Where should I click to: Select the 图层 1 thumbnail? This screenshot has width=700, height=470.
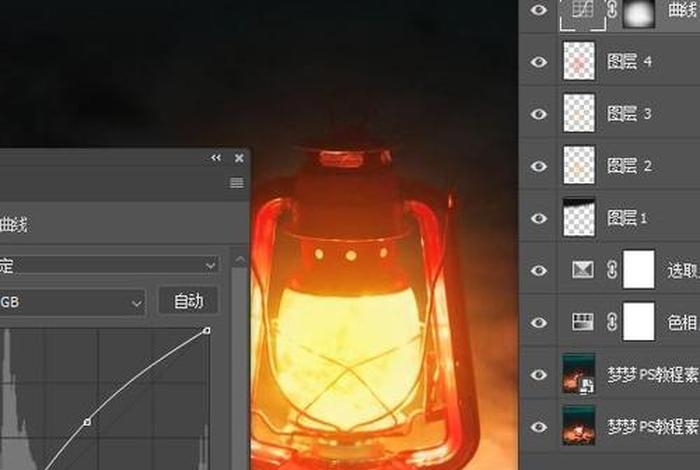579,217
